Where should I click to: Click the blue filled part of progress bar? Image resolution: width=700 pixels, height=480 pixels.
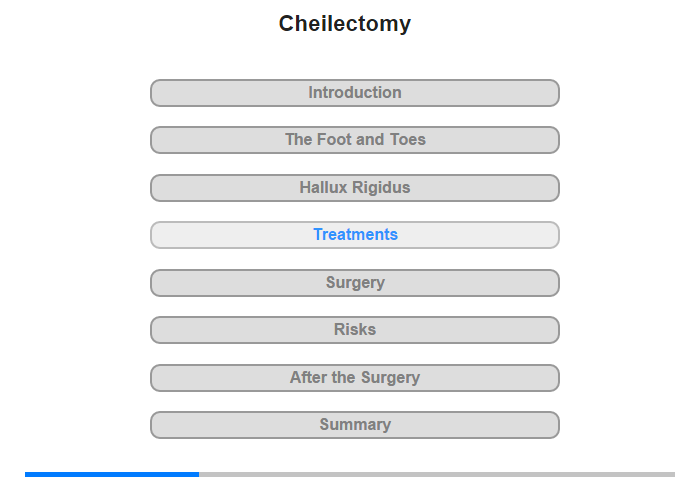[112, 474]
